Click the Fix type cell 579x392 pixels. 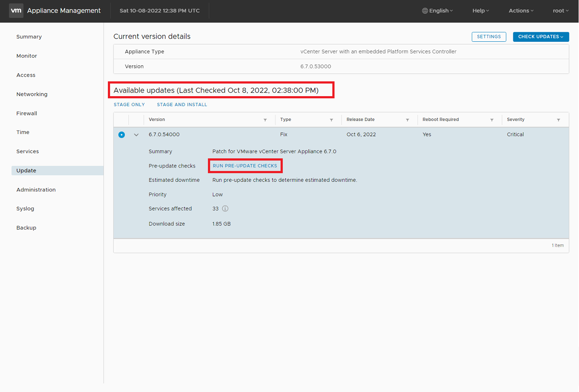tap(284, 134)
